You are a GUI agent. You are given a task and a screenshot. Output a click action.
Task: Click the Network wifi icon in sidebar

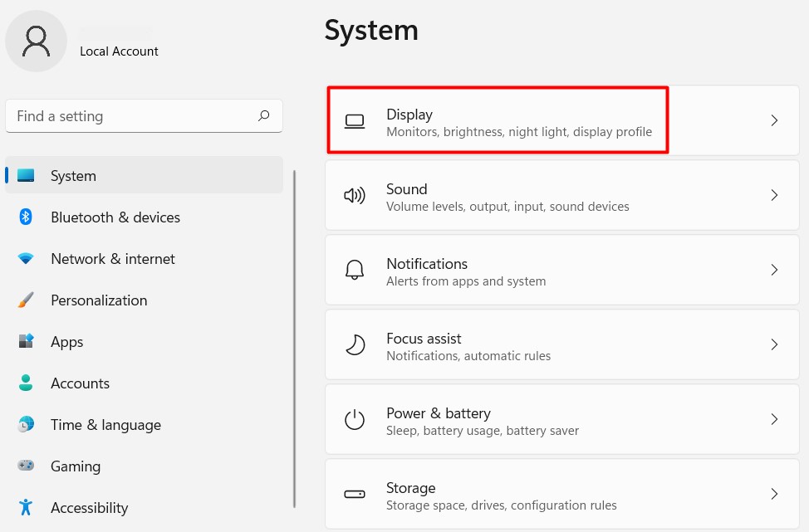(x=26, y=259)
